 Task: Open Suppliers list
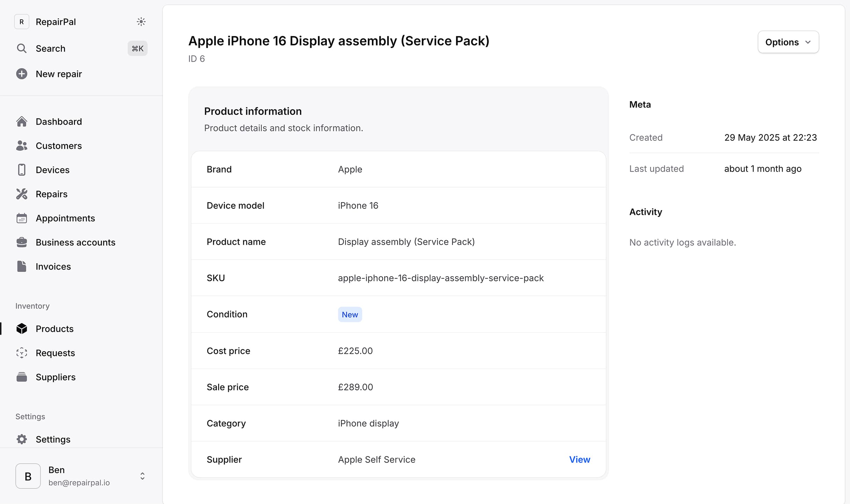56,377
